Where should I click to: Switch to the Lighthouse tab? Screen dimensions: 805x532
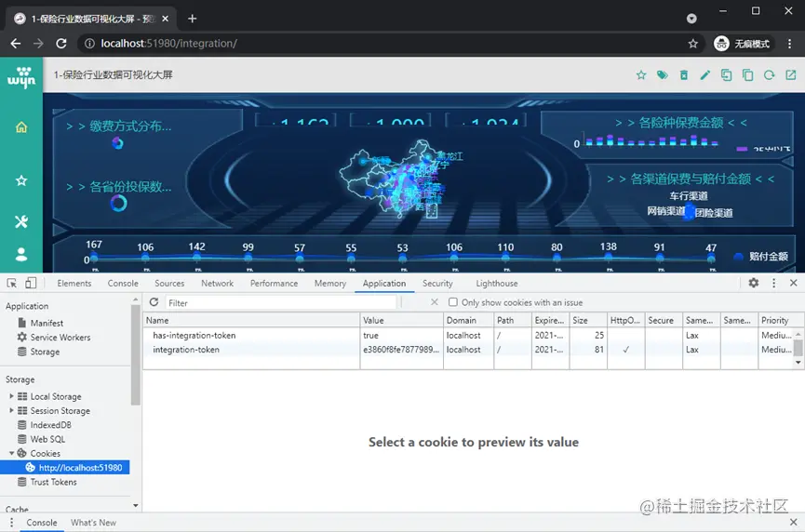(496, 283)
